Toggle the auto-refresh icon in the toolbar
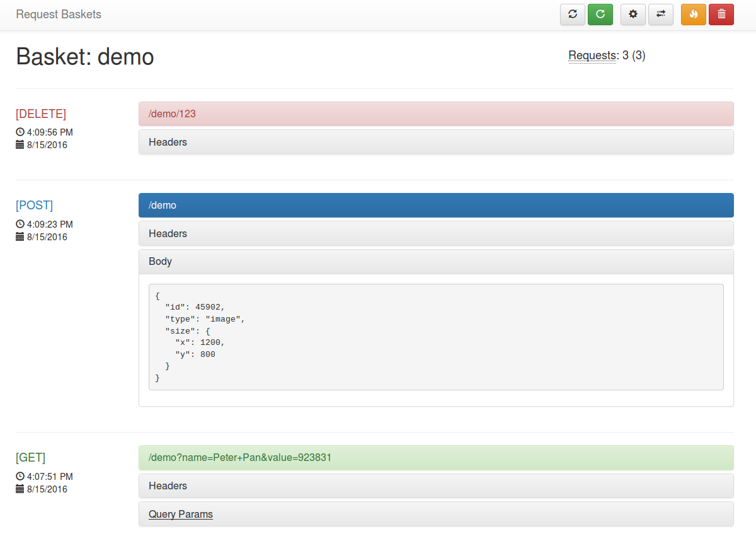Screen dimensions: 756x536 pyautogui.click(x=573, y=14)
